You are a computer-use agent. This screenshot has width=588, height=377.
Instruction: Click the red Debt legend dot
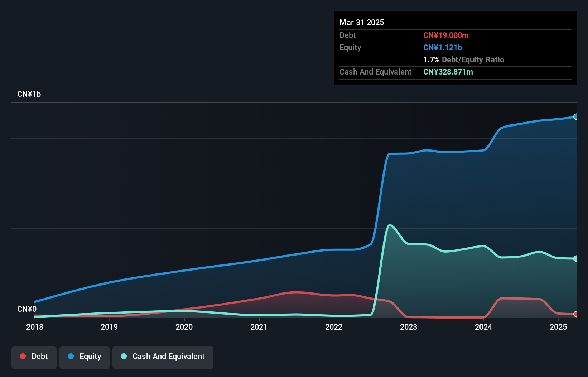pyautogui.click(x=23, y=356)
